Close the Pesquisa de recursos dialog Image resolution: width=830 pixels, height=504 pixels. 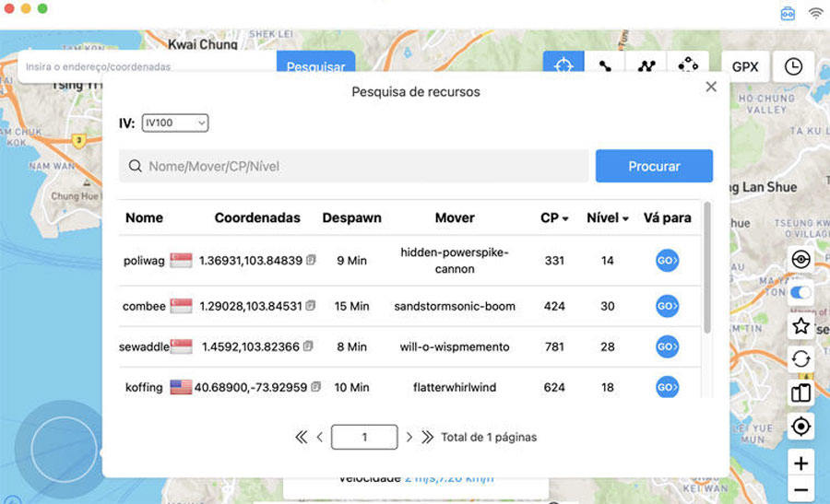click(x=711, y=87)
